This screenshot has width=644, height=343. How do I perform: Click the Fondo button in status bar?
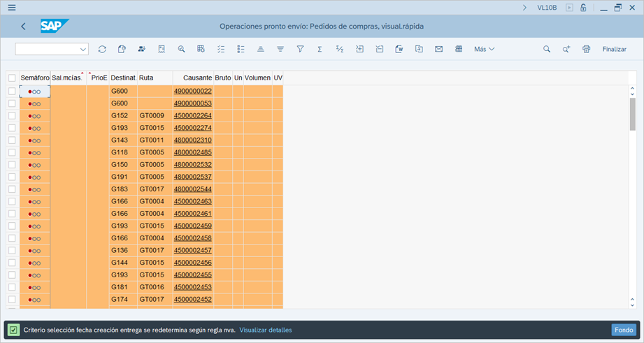tap(623, 330)
